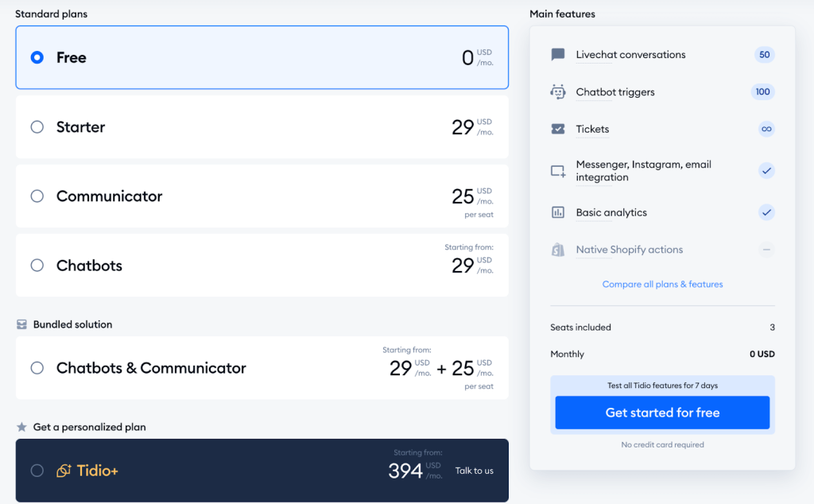Click Get started for free button

(x=662, y=413)
